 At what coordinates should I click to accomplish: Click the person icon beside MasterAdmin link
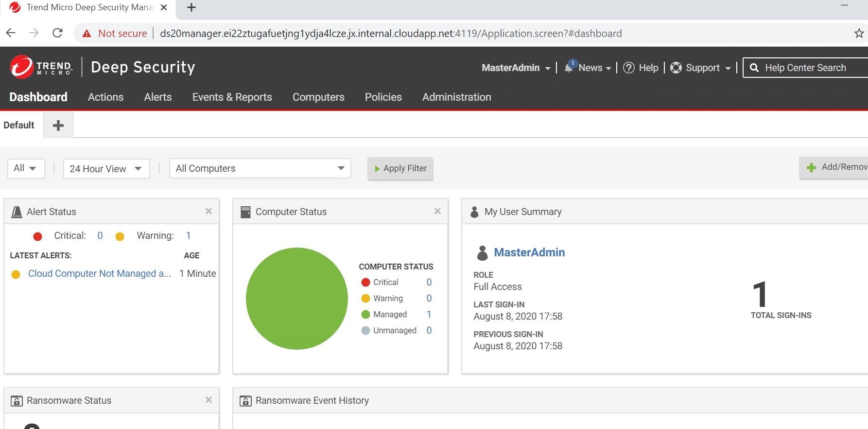tap(482, 253)
